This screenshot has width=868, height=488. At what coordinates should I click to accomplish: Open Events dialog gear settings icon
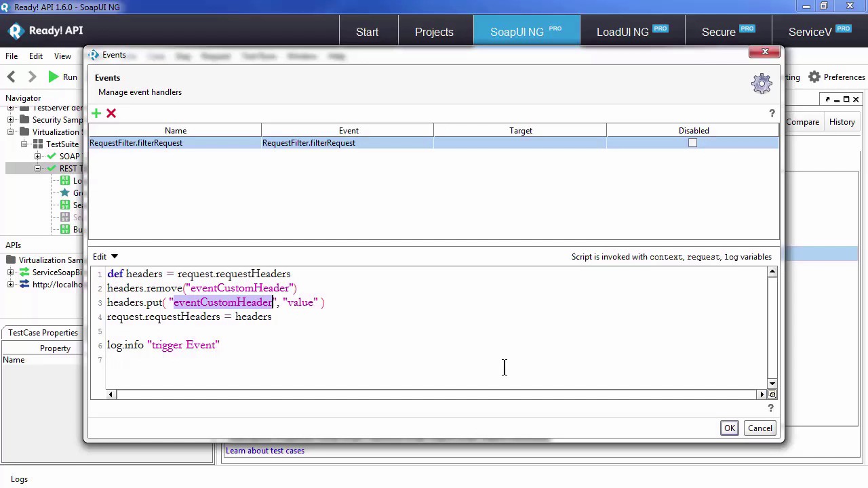pyautogui.click(x=762, y=83)
